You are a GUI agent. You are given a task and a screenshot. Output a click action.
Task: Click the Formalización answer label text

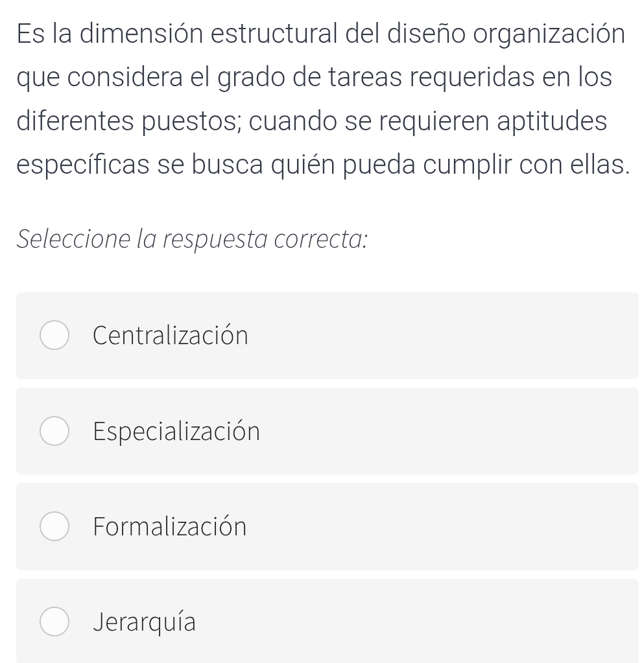point(170,527)
